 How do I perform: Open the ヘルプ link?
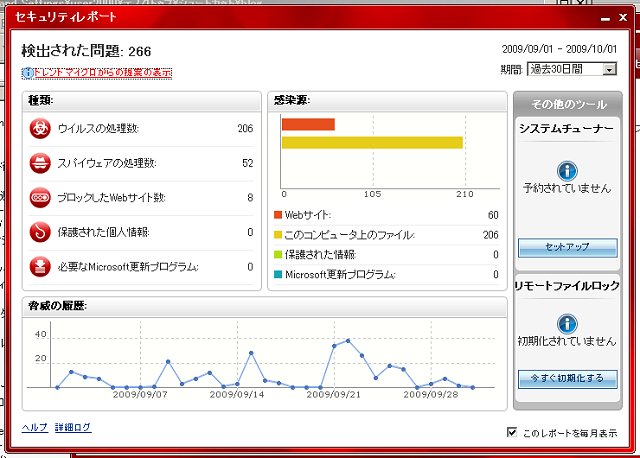(x=34, y=427)
